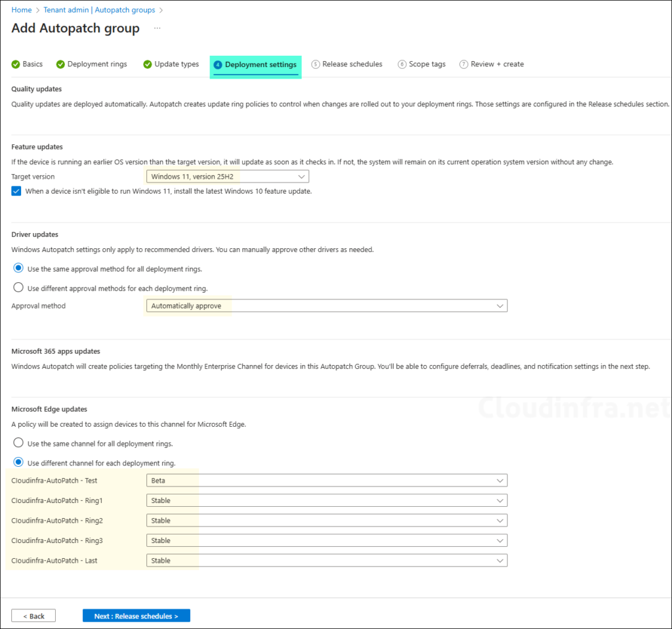Click the step 4 Deployment settings number icon
The height and width of the screenshot is (629, 672).
[x=218, y=65]
